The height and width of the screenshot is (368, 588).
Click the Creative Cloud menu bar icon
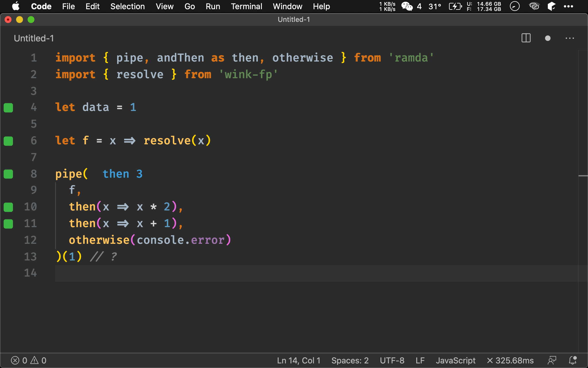534,6
